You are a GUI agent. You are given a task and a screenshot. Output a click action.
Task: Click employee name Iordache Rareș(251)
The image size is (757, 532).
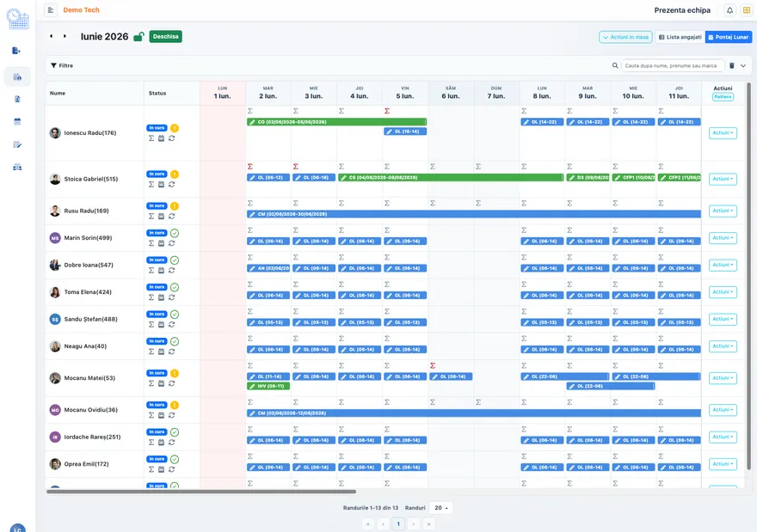[92, 437]
